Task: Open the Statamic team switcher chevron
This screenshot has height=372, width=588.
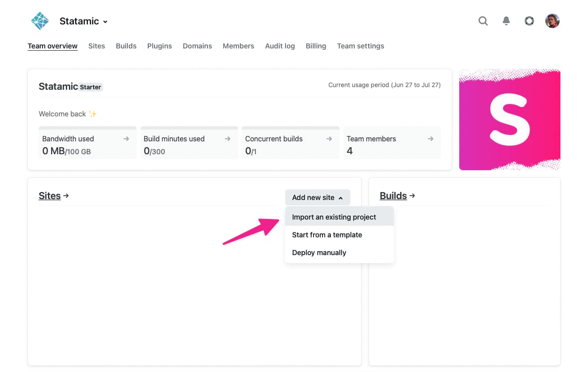Action: coord(106,21)
